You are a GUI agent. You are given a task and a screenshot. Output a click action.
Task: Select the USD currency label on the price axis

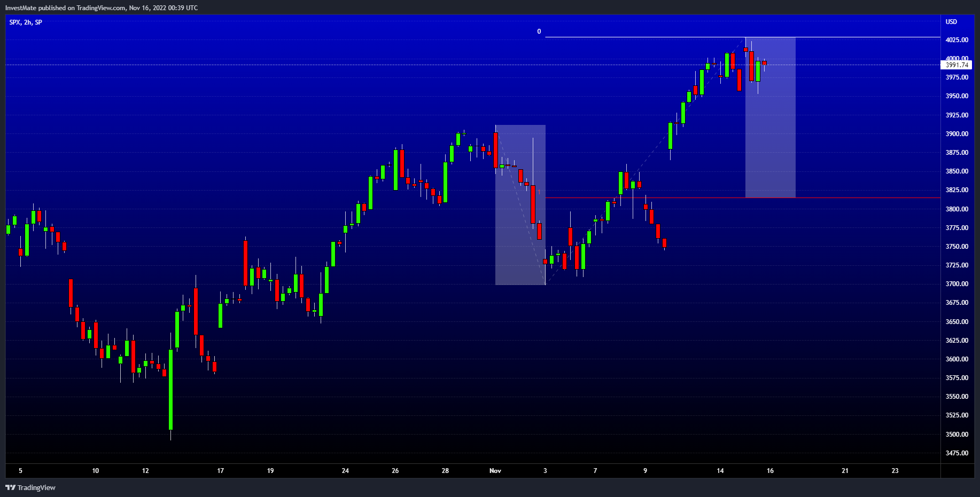click(x=951, y=22)
